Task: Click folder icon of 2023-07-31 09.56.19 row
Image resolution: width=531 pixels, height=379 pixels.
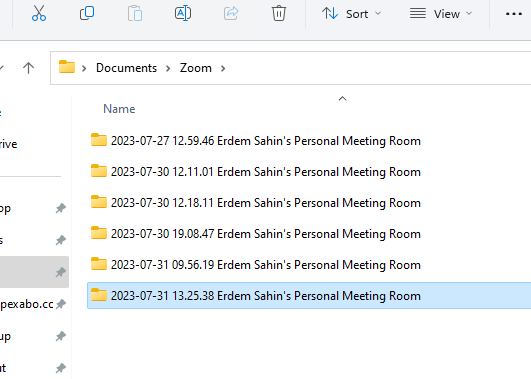Action: coord(99,264)
